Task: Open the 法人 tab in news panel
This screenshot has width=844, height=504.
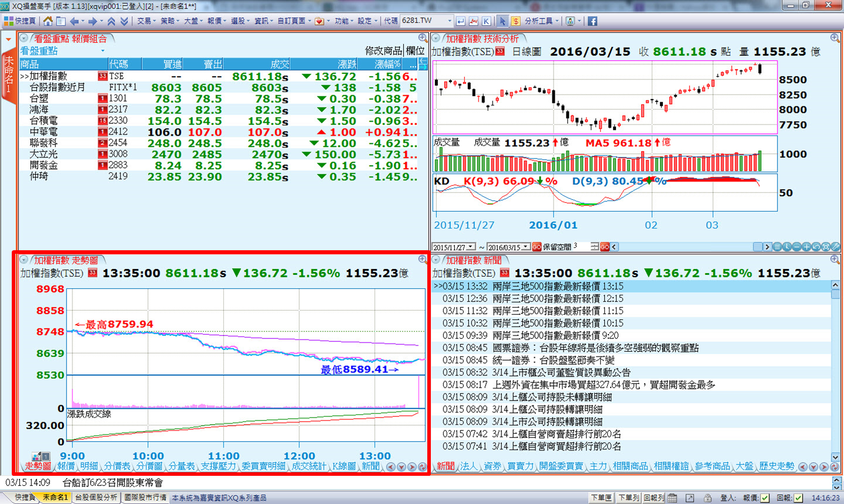Action: point(468,466)
